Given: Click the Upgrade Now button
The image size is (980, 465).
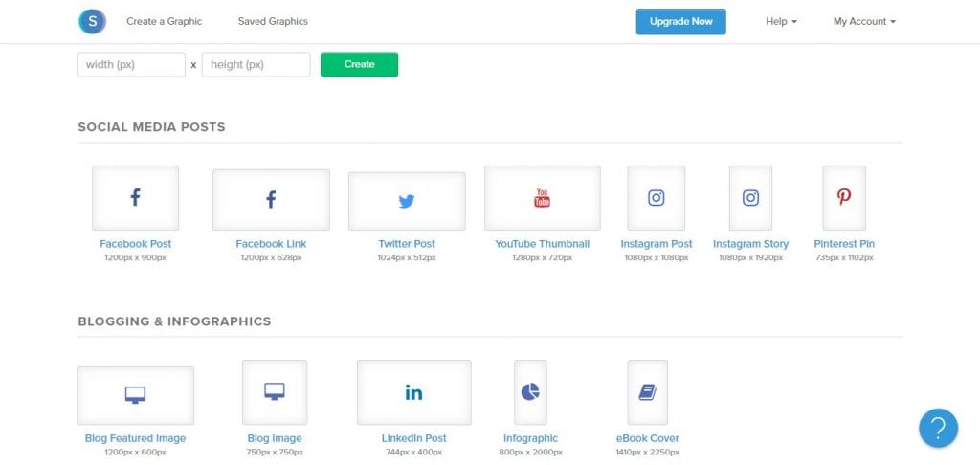Looking at the screenshot, I should (681, 21).
